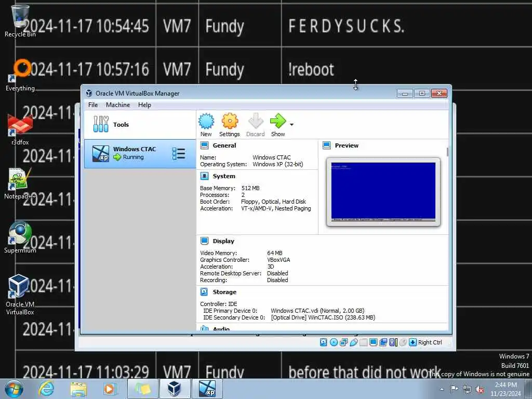Click the WinCTAC.ISO optical drive entry
This screenshot has width=532, height=399.
coord(323,317)
